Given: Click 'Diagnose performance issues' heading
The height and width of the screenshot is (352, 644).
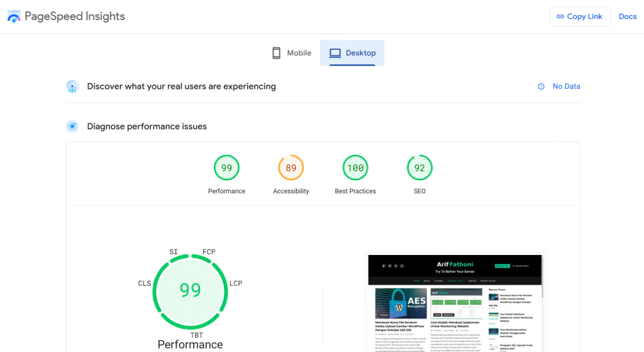Looking at the screenshot, I should 147,126.
